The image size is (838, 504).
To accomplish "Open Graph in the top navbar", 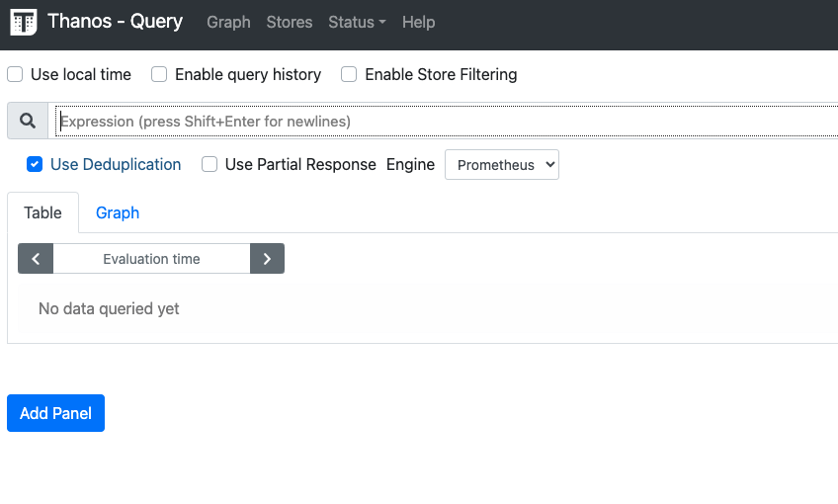I will [x=228, y=22].
